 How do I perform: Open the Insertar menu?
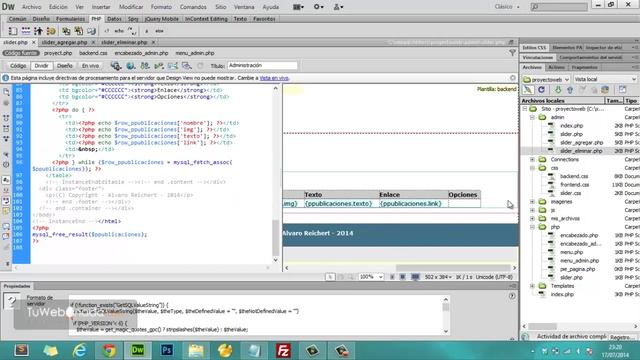tap(101, 7)
